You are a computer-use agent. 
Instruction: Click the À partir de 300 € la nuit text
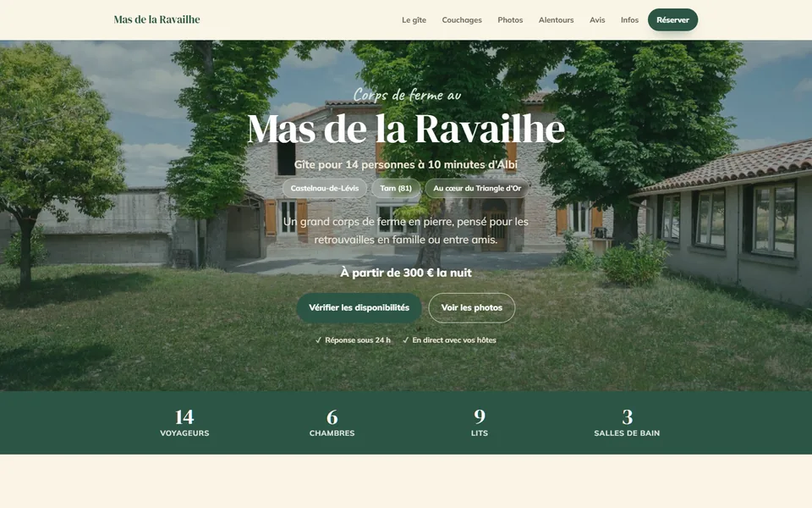(406, 273)
